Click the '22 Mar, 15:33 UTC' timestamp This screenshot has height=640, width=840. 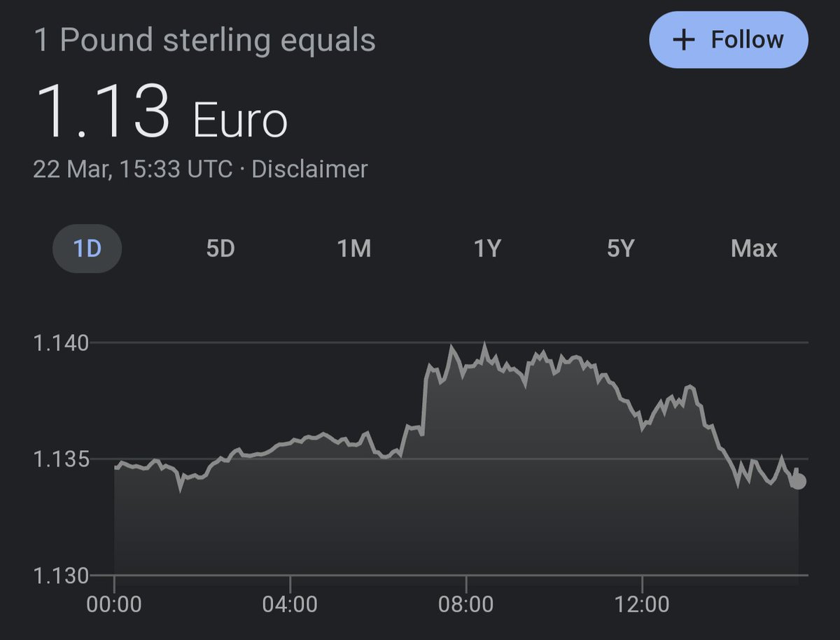(x=132, y=169)
